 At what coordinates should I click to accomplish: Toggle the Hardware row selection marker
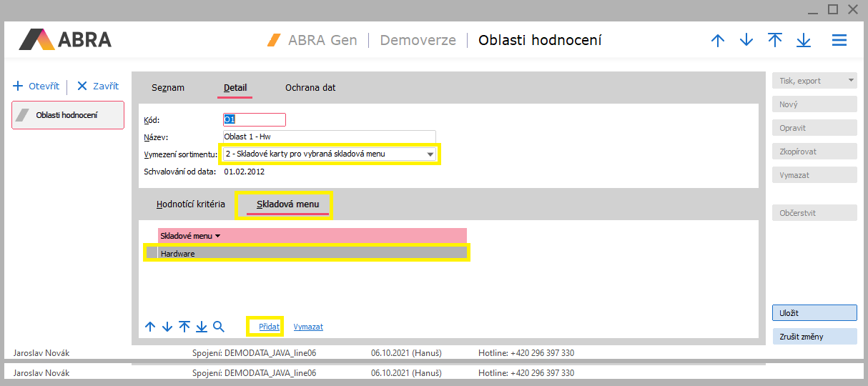(152, 253)
